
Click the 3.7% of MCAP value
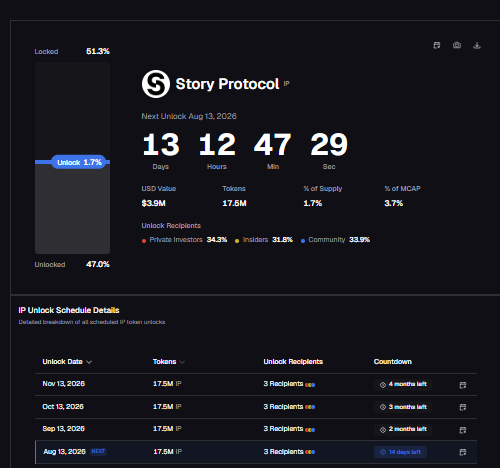394,203
